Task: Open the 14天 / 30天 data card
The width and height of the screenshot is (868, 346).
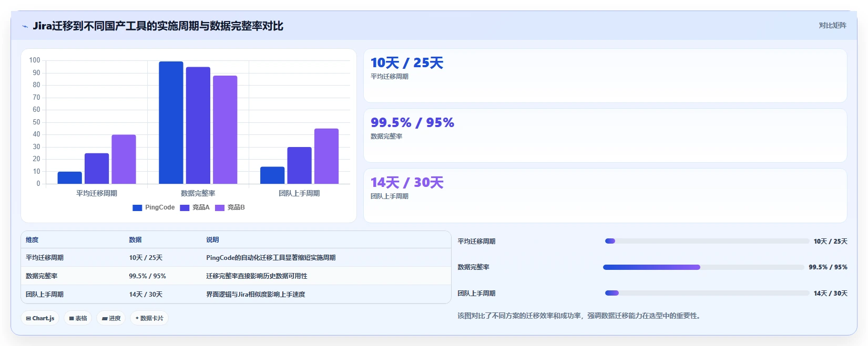Action: click(x=605, y=195)
